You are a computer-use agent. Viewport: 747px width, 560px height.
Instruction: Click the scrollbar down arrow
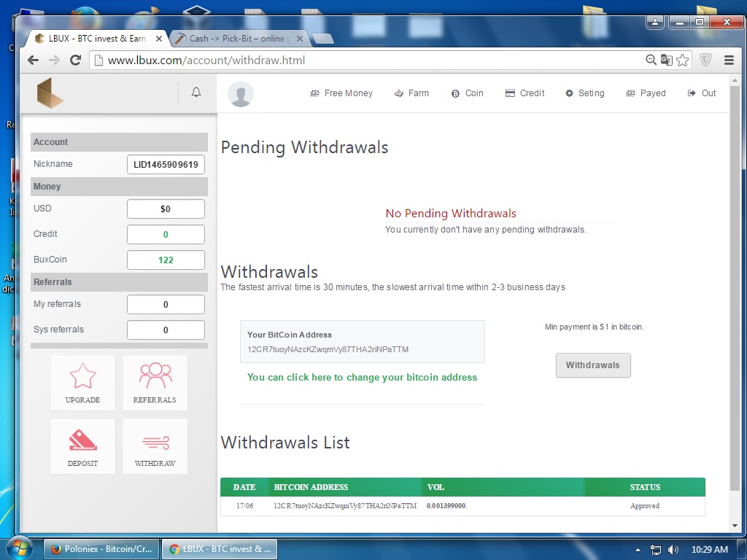coord(735,526)
